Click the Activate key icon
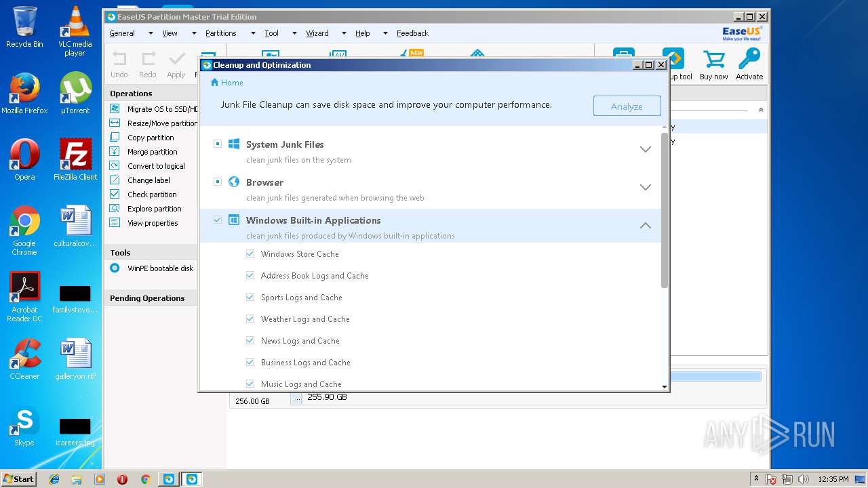 tap(749, 60)
